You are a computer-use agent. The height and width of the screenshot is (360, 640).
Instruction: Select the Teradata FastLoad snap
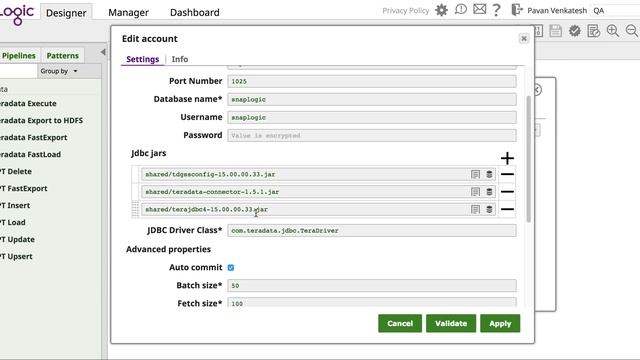click(30, 155)
